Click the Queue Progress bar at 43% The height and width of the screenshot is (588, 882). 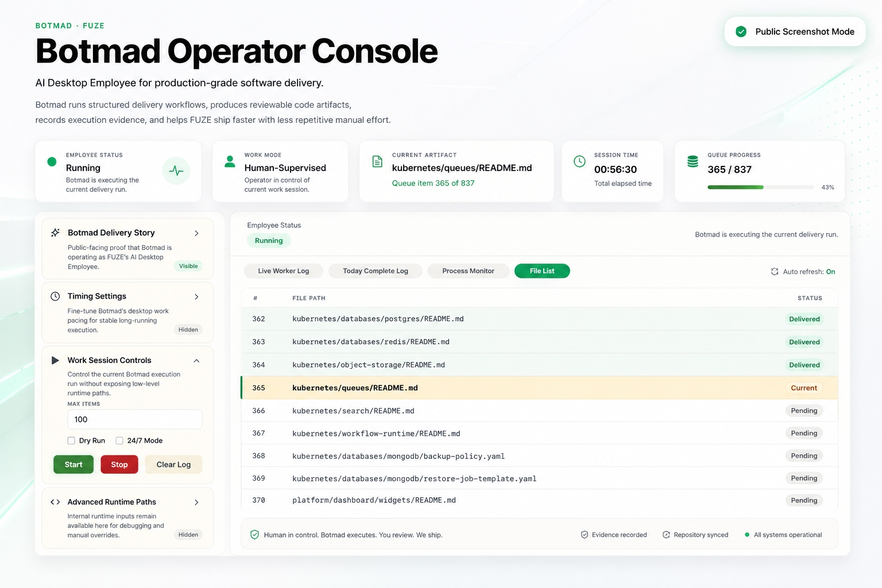point(761,187)
